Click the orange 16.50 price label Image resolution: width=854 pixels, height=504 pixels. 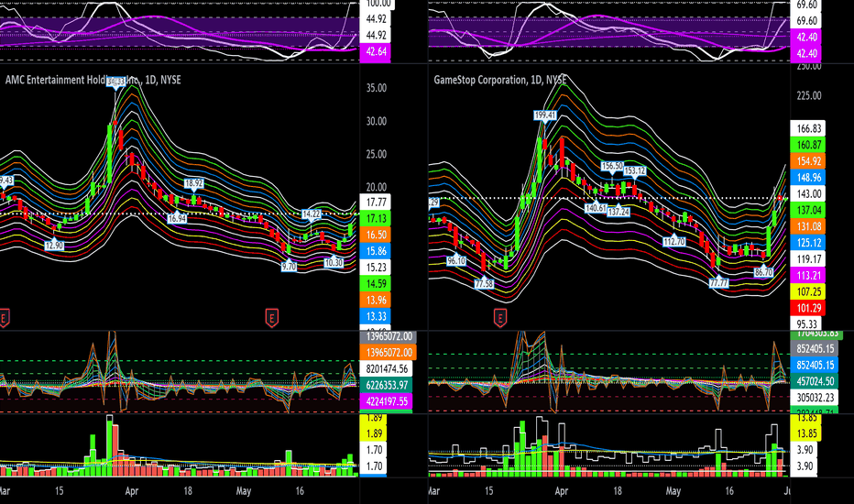pos(376,235)
